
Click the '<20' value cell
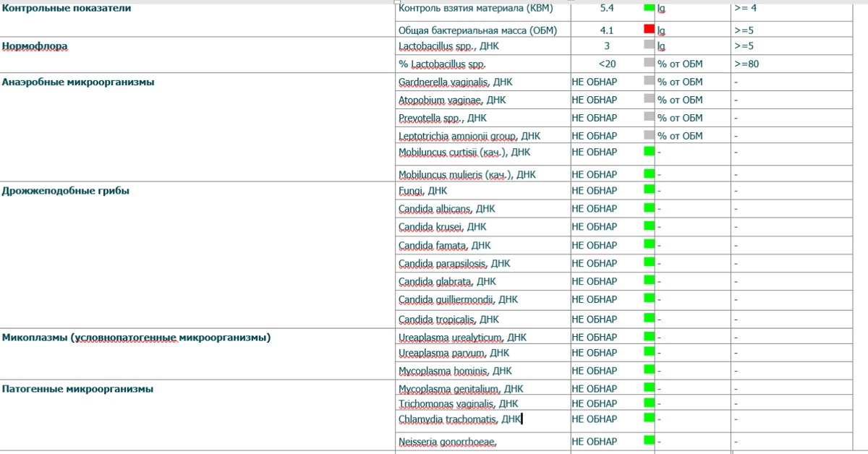coord(607,64)
